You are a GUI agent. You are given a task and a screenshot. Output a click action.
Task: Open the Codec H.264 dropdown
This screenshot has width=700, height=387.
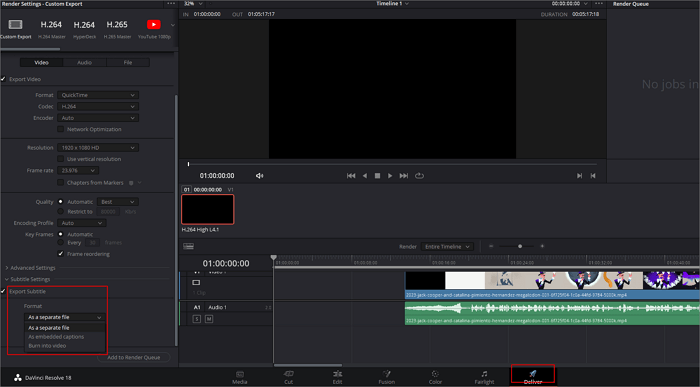(98, 106)
